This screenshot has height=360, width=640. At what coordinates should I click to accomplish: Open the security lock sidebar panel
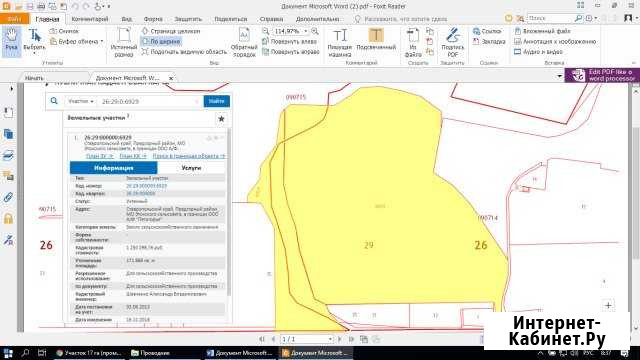coord(8,218)
